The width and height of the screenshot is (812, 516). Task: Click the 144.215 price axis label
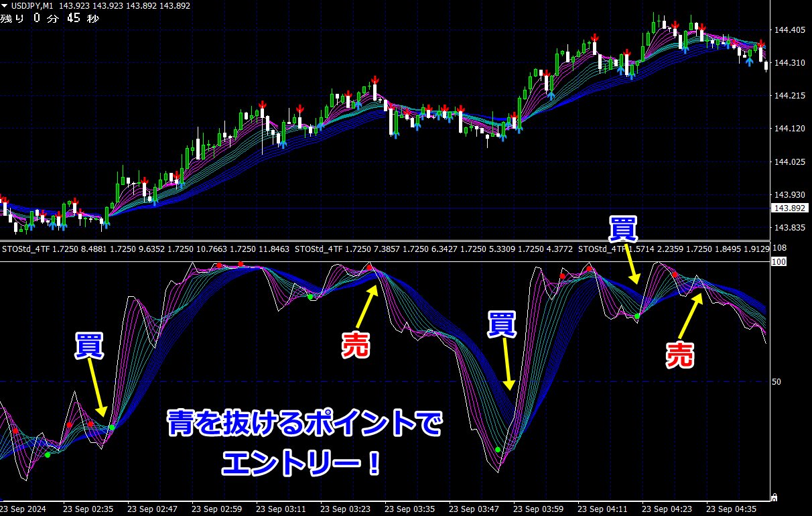[x=789, y=96]
